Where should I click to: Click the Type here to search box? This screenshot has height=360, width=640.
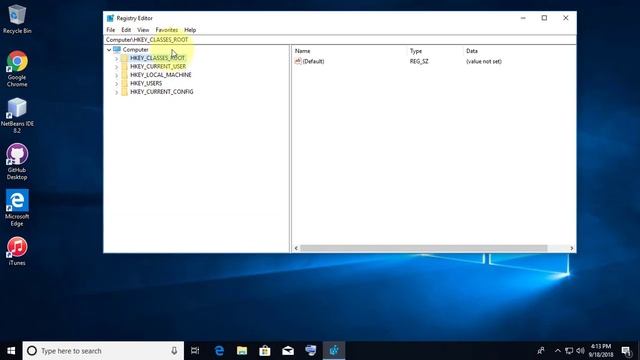tap(103, 351)
